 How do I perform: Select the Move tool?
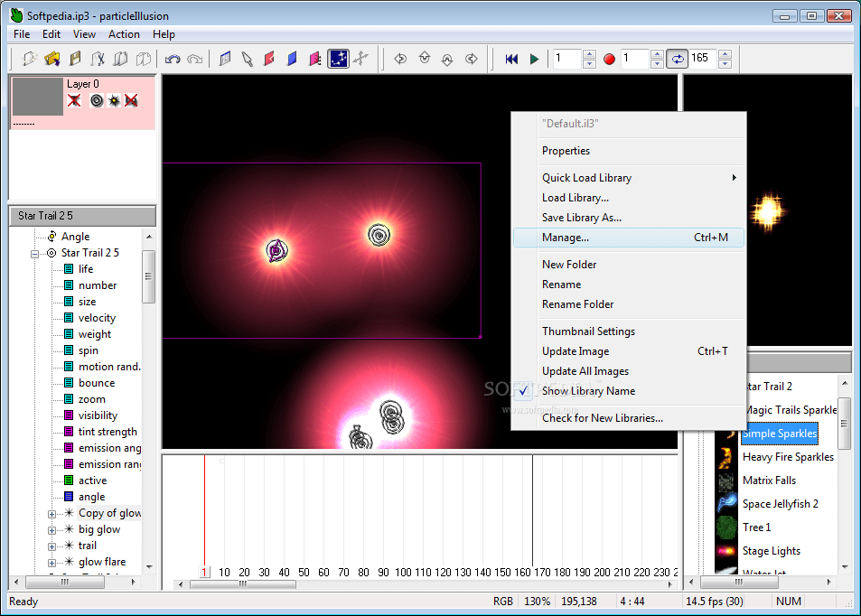[360, 59]
